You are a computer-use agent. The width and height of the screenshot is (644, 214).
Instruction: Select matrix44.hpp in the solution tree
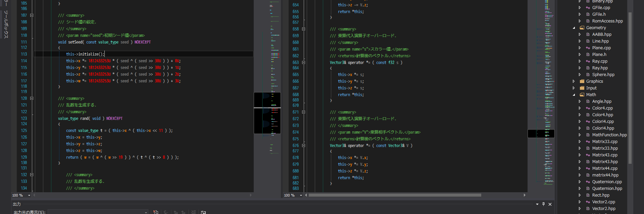605,175
